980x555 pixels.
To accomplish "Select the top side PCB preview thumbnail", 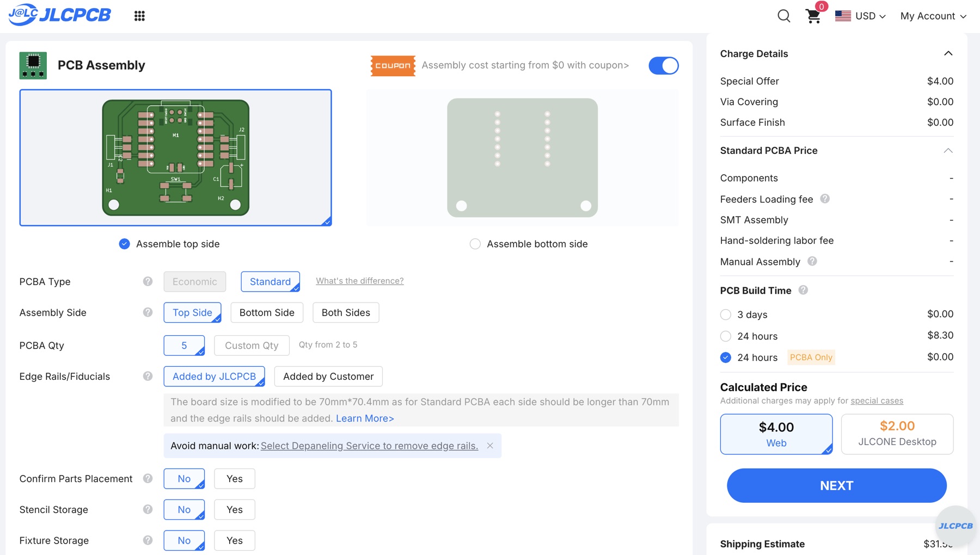I will 175,158.
